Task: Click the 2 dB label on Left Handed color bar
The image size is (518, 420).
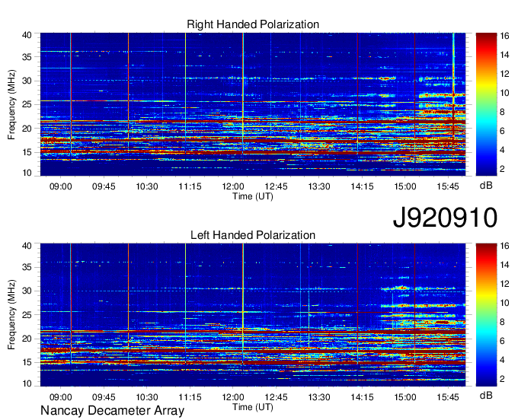Action: coord(502,379)
